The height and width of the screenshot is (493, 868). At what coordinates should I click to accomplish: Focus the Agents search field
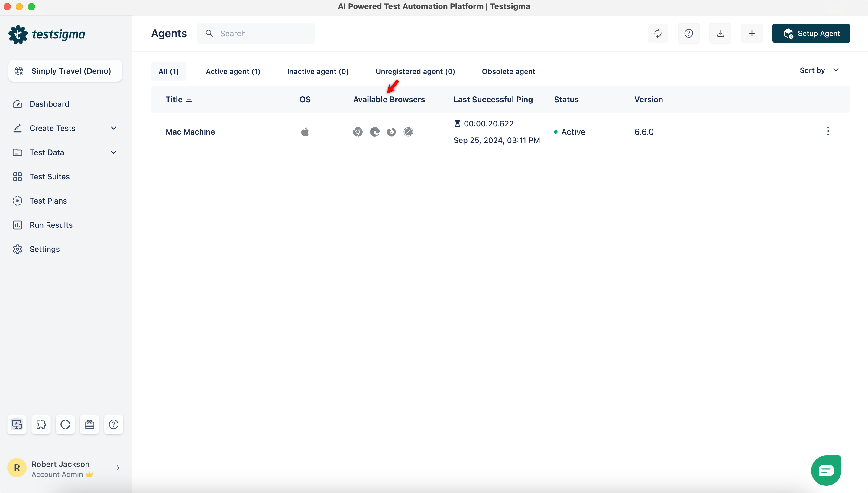click(256, 33)
